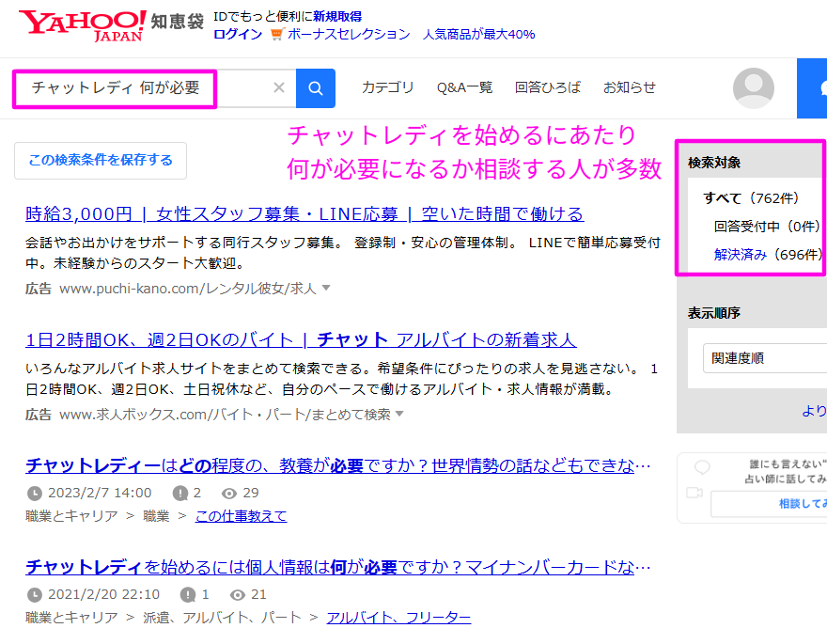
Task: Click the Yahoo! JAPAN logo
Action: (x=82, y=25)
